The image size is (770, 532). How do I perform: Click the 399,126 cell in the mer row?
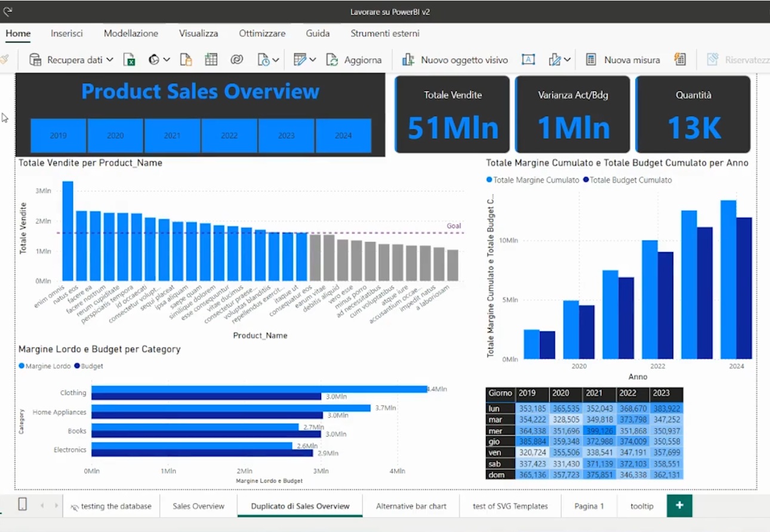[599, 431]
